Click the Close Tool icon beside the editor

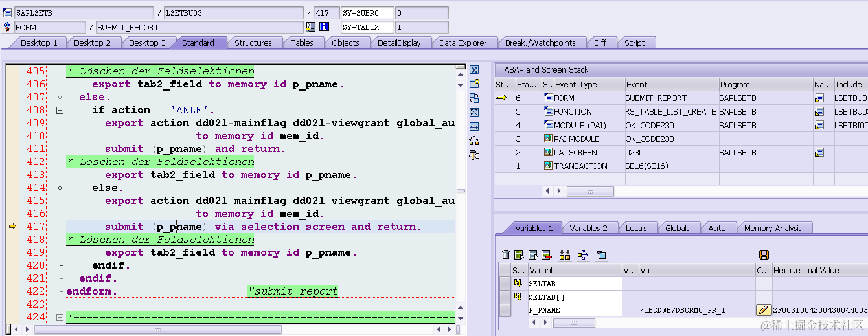click(474, 70)
